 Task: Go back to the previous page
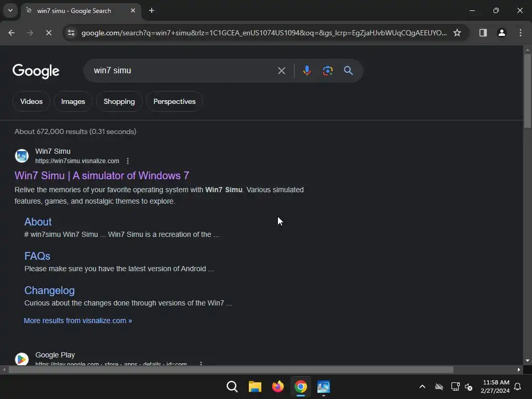(11, 33)
